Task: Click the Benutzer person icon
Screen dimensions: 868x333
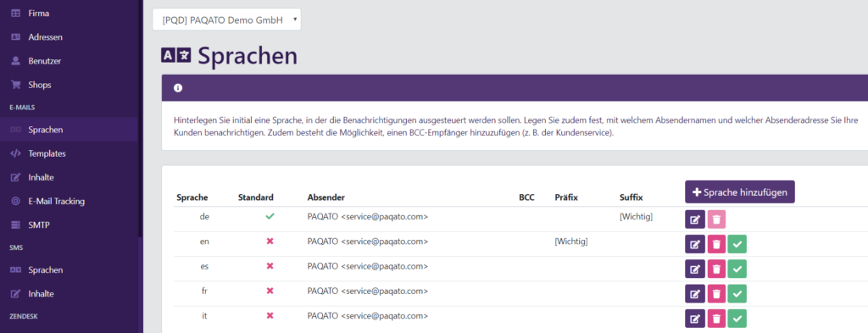Action: tap(15, 61)
